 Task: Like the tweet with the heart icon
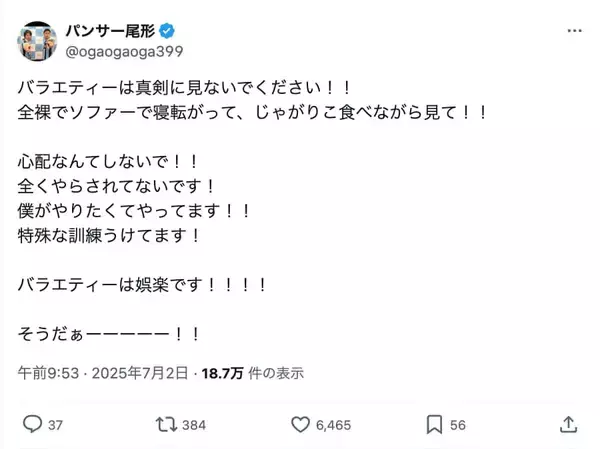(x=300, y=424)
